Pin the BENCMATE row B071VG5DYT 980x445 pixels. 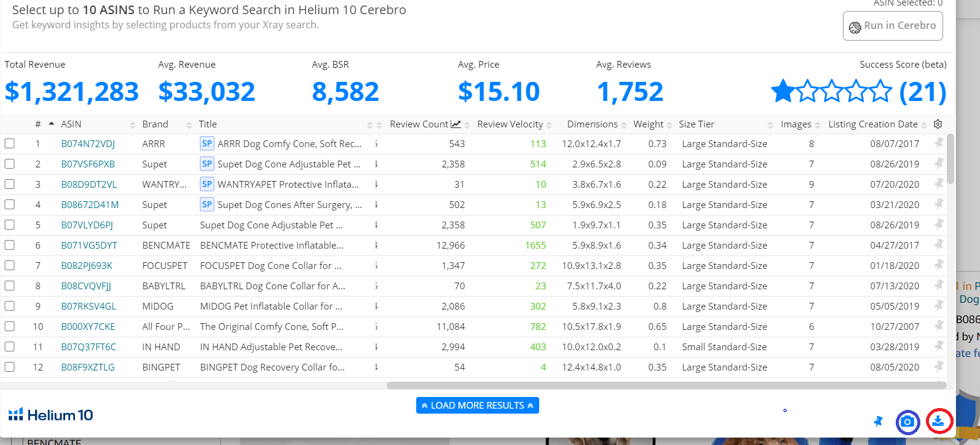point(939,244)
